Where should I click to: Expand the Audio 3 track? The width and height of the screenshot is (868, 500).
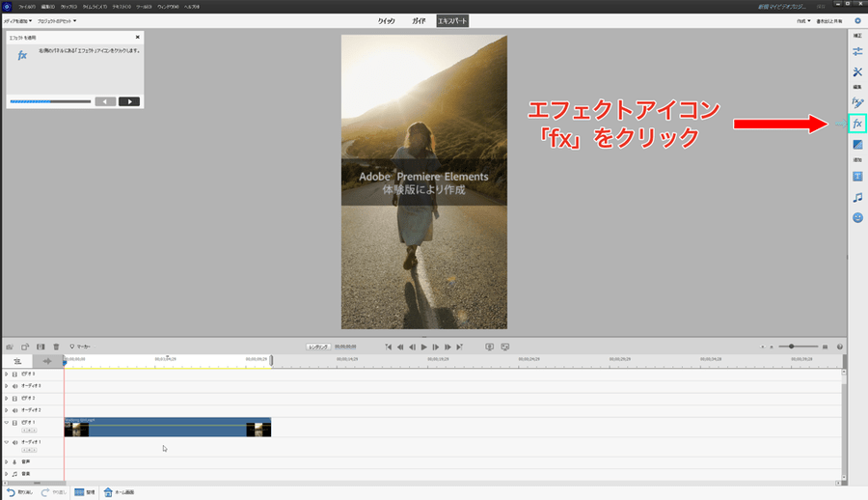[7, 386]
